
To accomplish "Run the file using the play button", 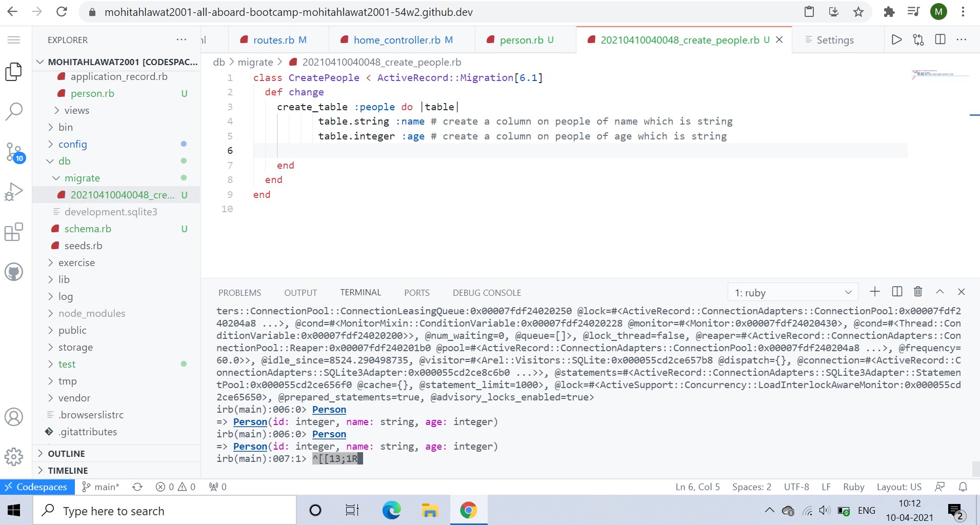I will pos(896,39).
